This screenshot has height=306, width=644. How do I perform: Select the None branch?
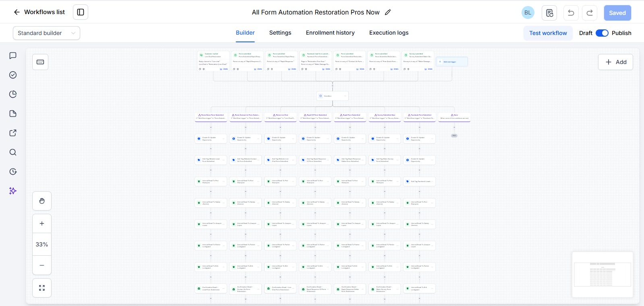point(454,117)
